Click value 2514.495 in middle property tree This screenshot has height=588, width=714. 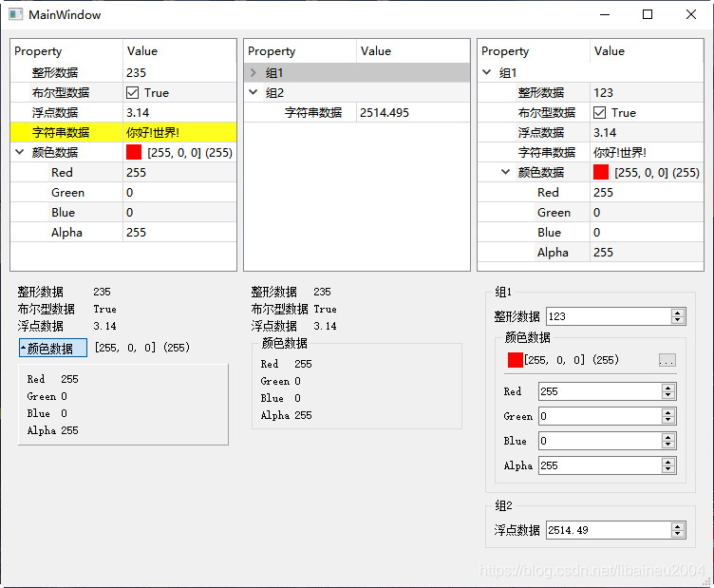click(385, 112)
